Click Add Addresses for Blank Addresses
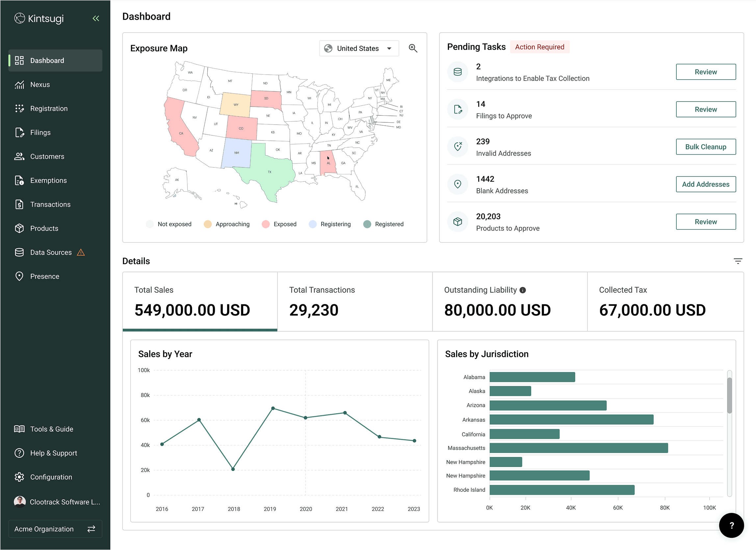Screen dimensions: 756x550 click(x=706, y=184)
